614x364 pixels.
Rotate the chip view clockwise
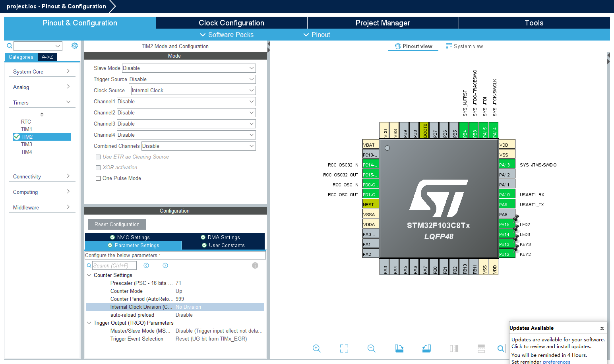point(399,349)
